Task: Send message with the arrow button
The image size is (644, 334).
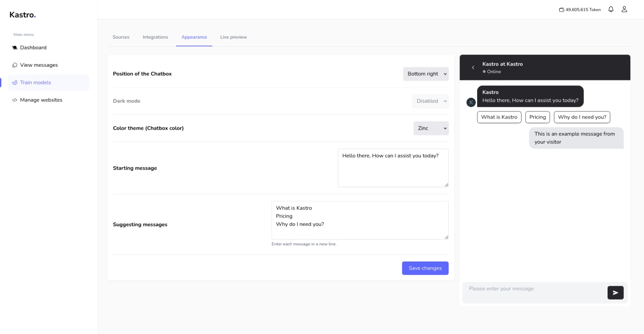Action: 615,293
